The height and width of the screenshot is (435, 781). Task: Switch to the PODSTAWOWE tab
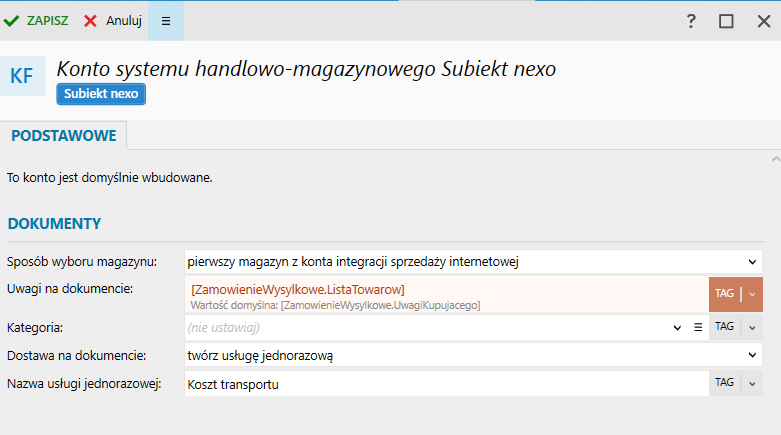click(x=64, y=136)
